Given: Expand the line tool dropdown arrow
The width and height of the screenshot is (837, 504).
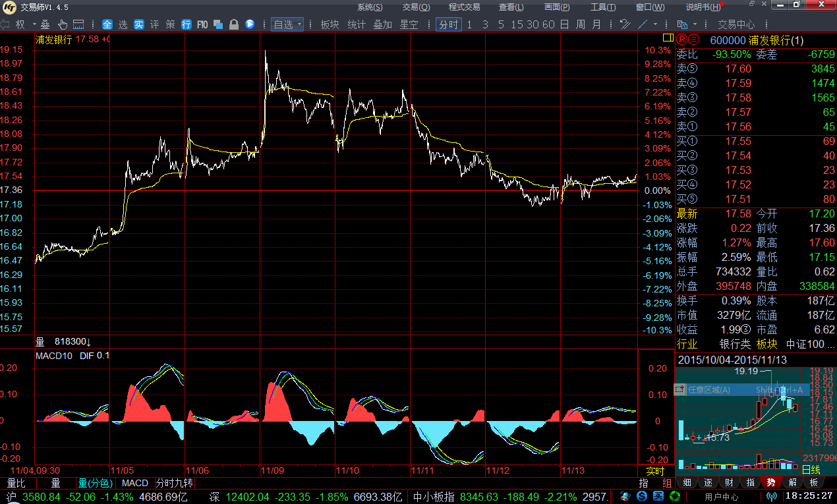Looking at the screenshot, I should pyautogui.click(x=655, y=24).
